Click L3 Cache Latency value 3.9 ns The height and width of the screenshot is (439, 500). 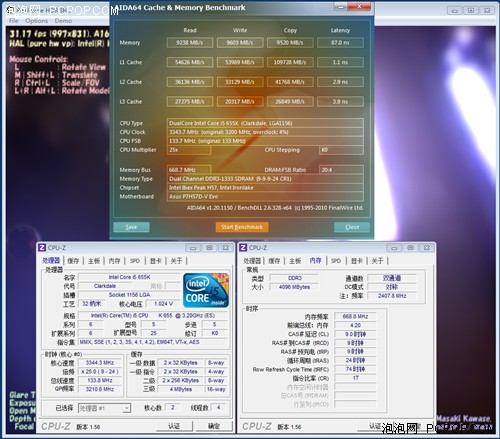tap(340, 102)
